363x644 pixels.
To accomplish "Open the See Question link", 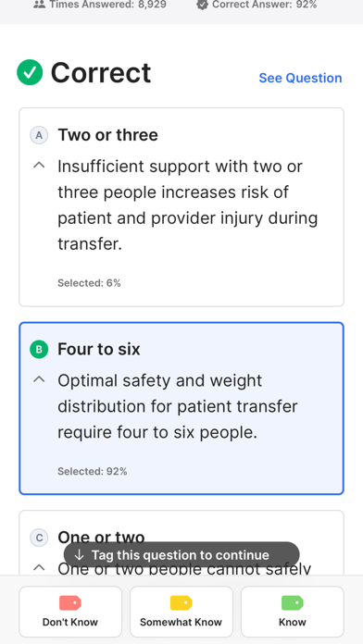I will [x=300, y=78].
